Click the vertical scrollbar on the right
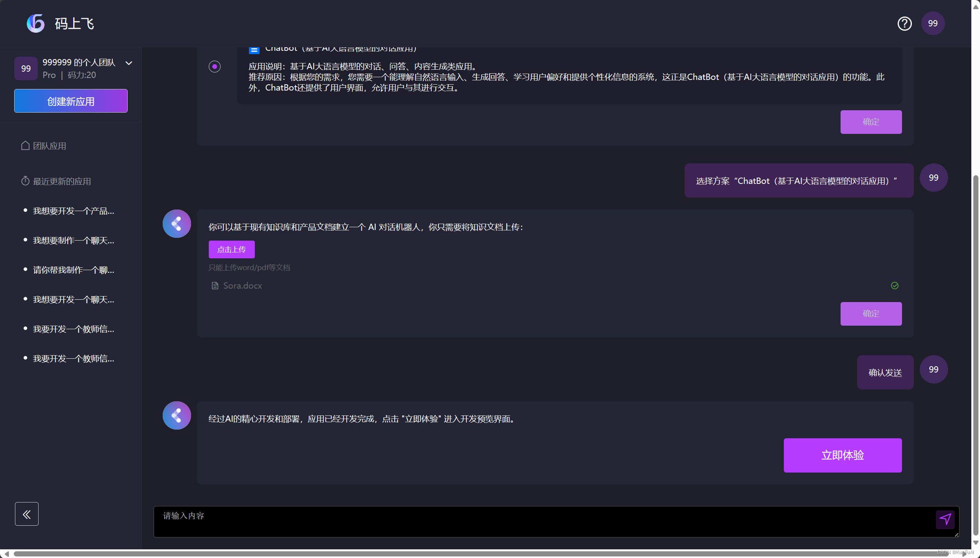Screen dimensions: 980x558 point(976,354)
